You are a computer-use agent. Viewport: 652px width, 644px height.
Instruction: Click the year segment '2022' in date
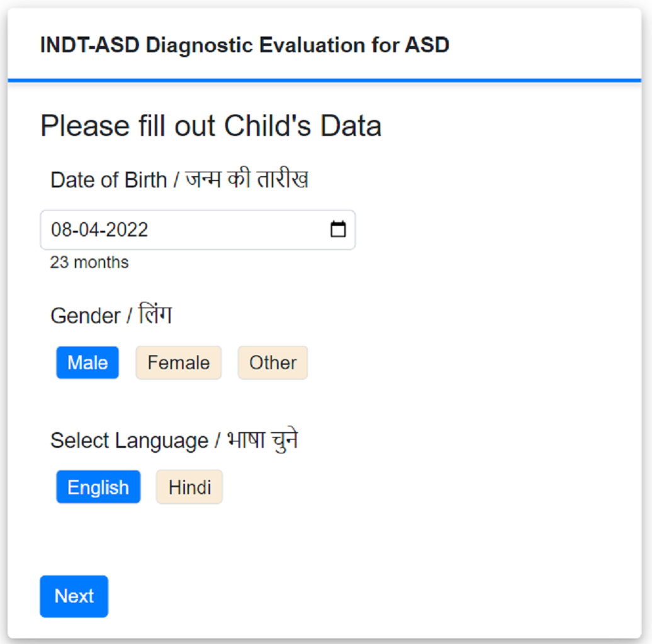(x=126, y=230)
